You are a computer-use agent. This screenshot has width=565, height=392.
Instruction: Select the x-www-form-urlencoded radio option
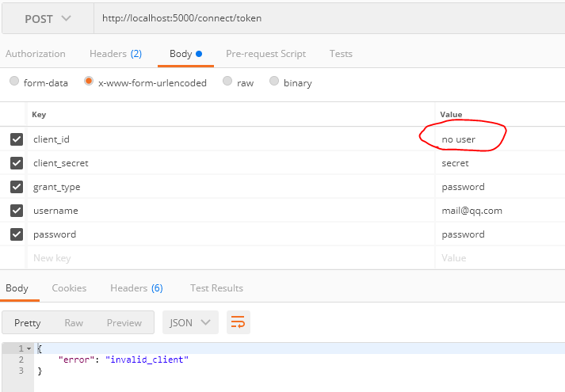point(89,81)
